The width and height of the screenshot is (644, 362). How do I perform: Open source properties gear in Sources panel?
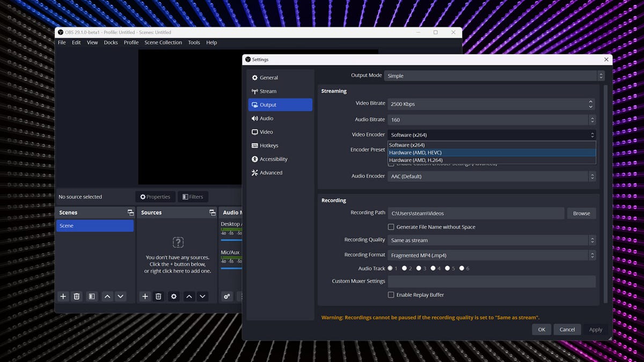pos(173,296)
